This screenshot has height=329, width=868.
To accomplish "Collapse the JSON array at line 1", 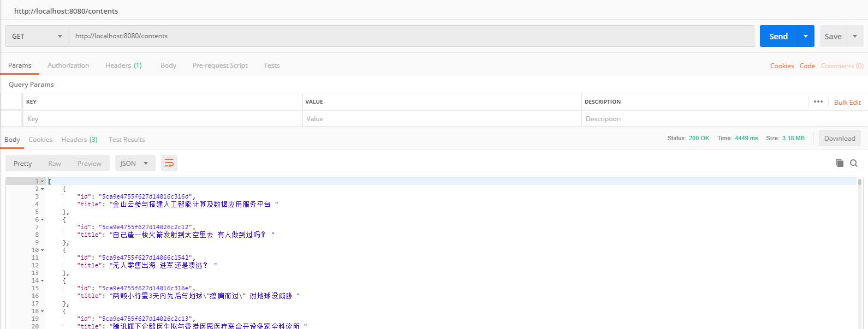I will tap(43, 181).
